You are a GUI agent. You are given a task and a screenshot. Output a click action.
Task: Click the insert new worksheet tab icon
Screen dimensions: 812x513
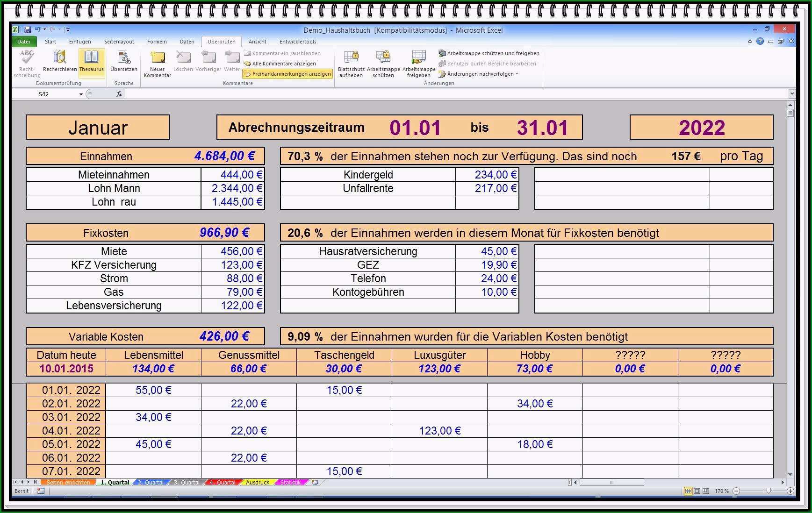tap(315, 482)
